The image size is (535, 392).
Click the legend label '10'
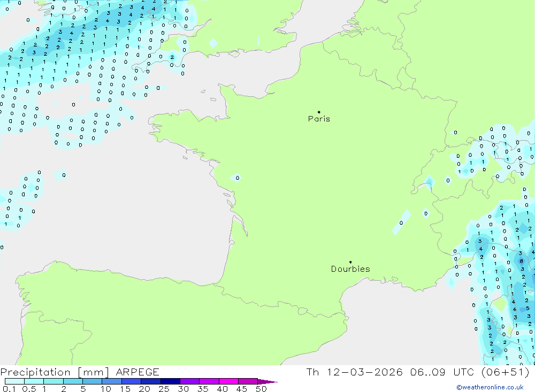point(106,389)
